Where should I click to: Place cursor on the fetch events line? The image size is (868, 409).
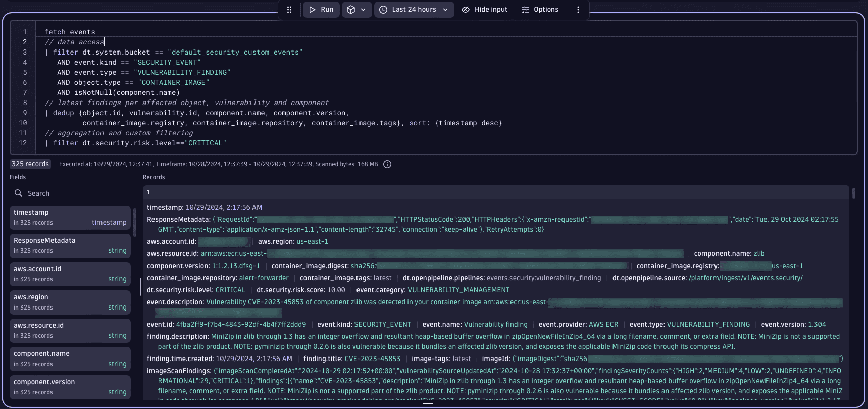[70, 32]
